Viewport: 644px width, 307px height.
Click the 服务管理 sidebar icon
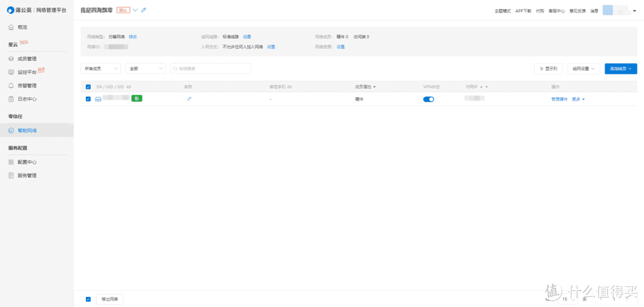[x=11, y=175]
